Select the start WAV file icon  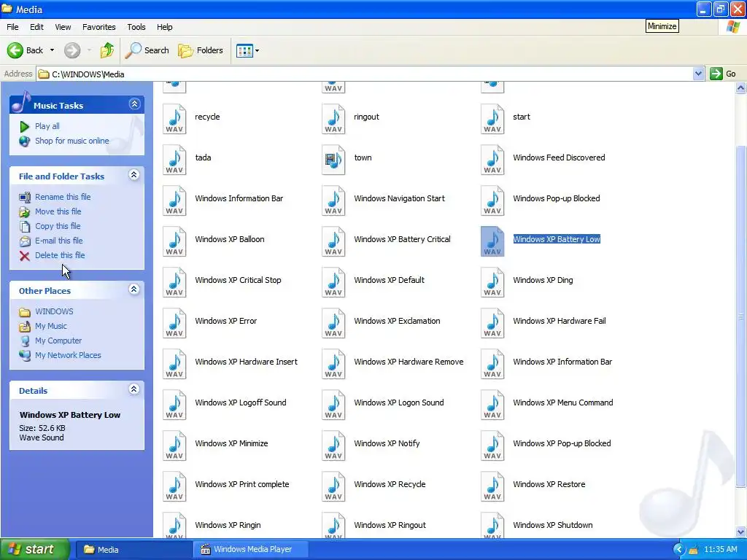(x=492, y=119)
